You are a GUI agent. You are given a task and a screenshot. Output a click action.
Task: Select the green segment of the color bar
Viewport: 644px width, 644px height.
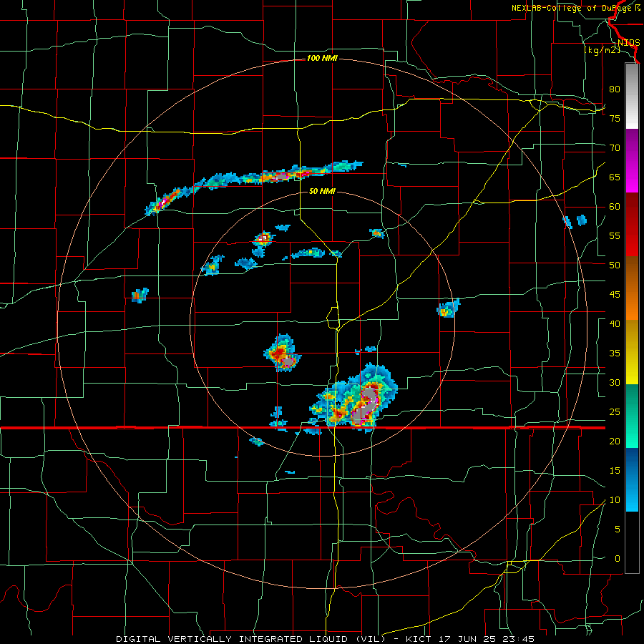click(x=632, y=416)
